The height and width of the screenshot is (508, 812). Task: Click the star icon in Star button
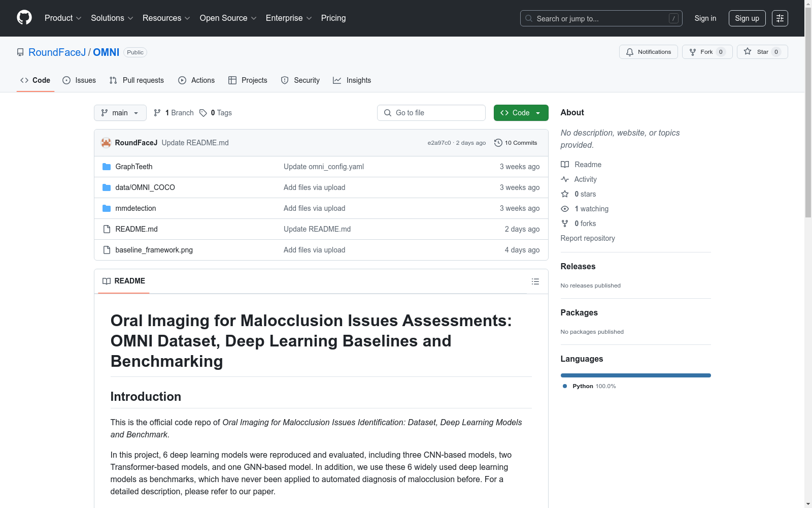tap(748, 51)
